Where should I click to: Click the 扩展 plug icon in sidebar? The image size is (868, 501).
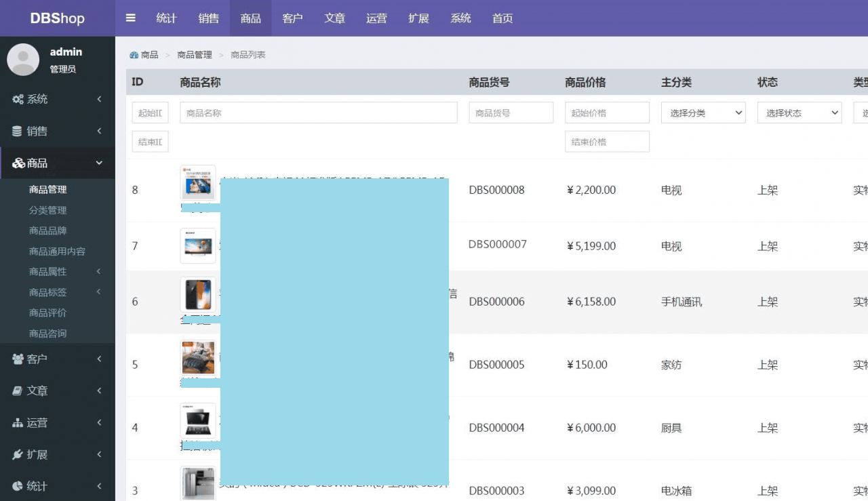point(18,454)
